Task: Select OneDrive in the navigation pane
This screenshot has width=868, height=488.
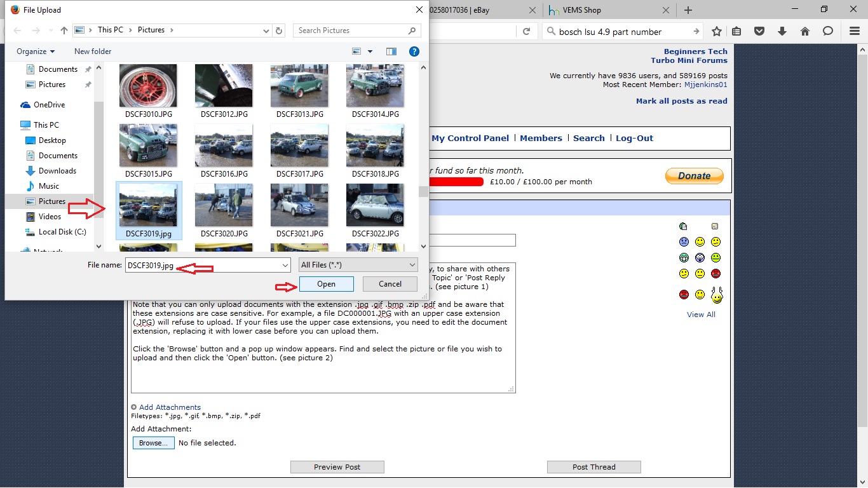Action: [x=49, y=105]
